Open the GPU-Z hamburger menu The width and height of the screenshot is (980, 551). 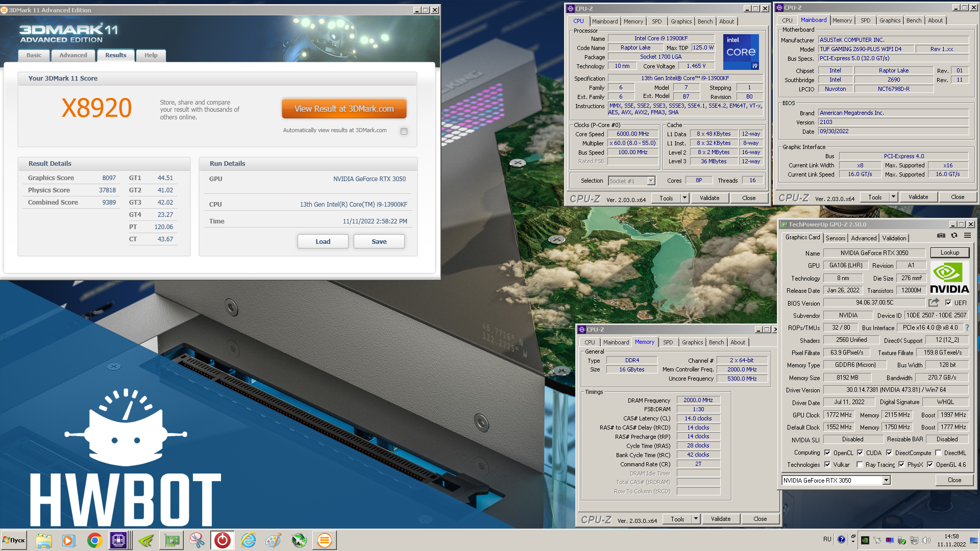click(x=967, y=236)
